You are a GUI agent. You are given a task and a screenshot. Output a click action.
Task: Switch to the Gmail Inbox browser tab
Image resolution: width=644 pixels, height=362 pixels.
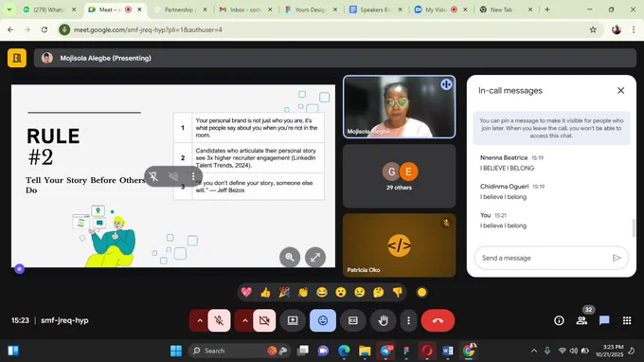pyautogui.click(x=245, y=9)
